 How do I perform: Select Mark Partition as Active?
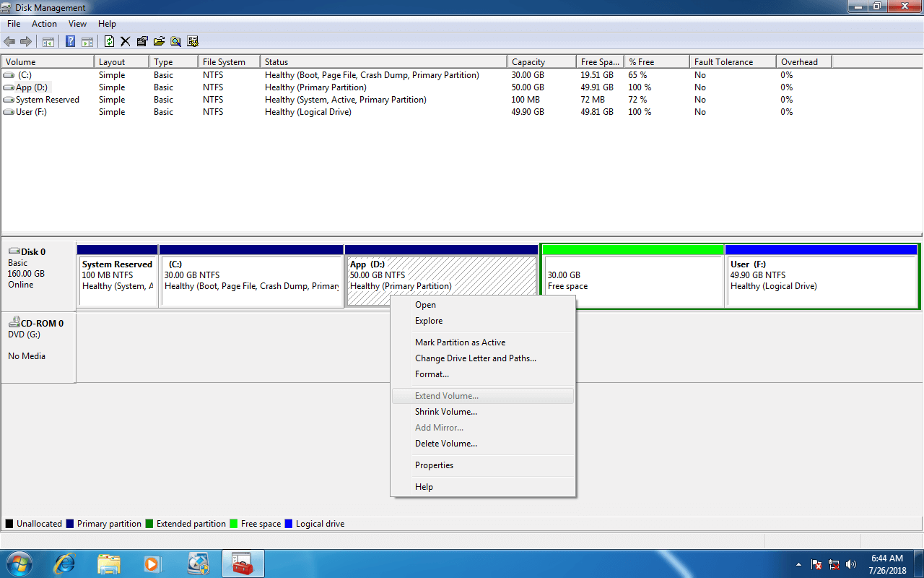pos(482,342)
